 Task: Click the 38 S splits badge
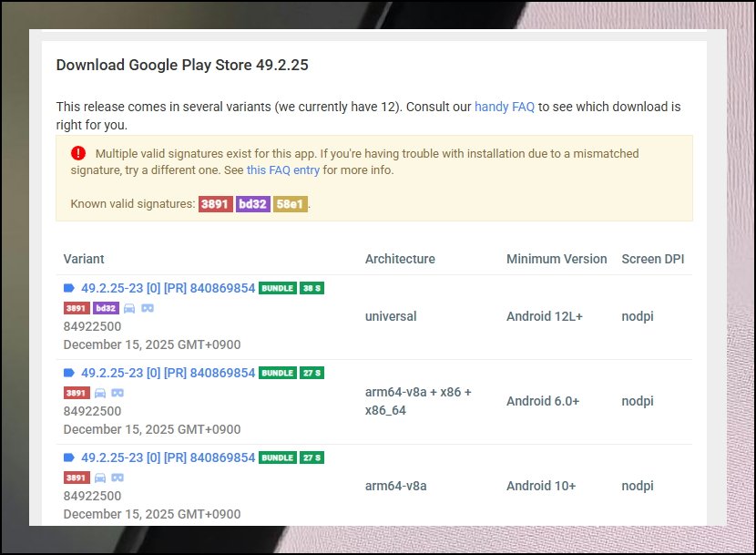click(x=312, y=288)
